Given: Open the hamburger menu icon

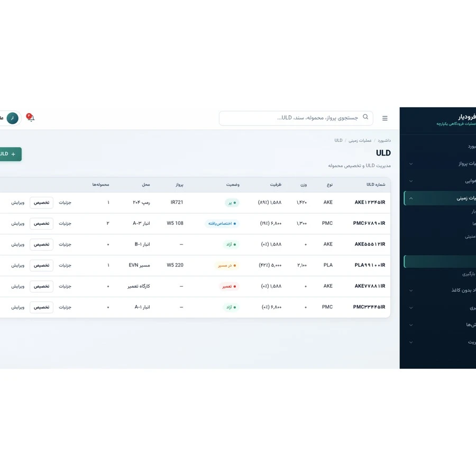Looking at the screenshot, I should coord(385,118).
